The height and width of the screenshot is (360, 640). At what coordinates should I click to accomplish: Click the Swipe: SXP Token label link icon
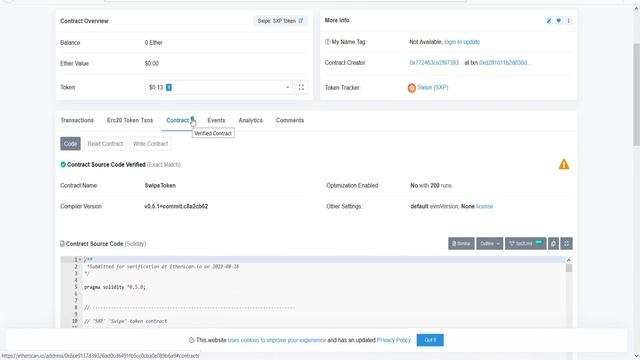[x=301, y=20]
